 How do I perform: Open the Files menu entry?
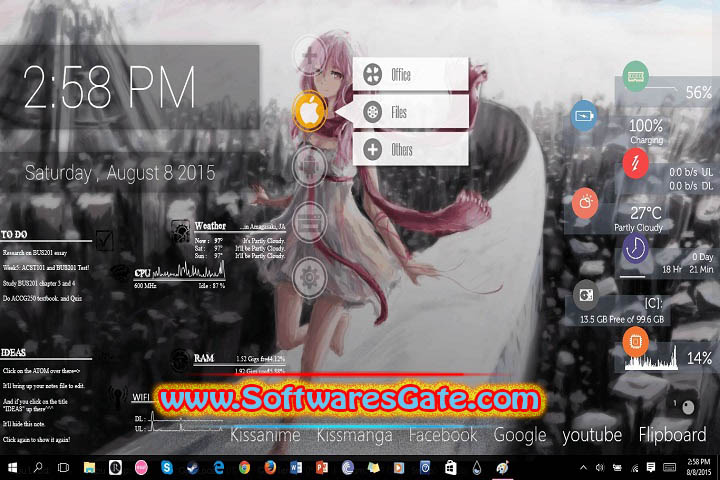(411, 112)
